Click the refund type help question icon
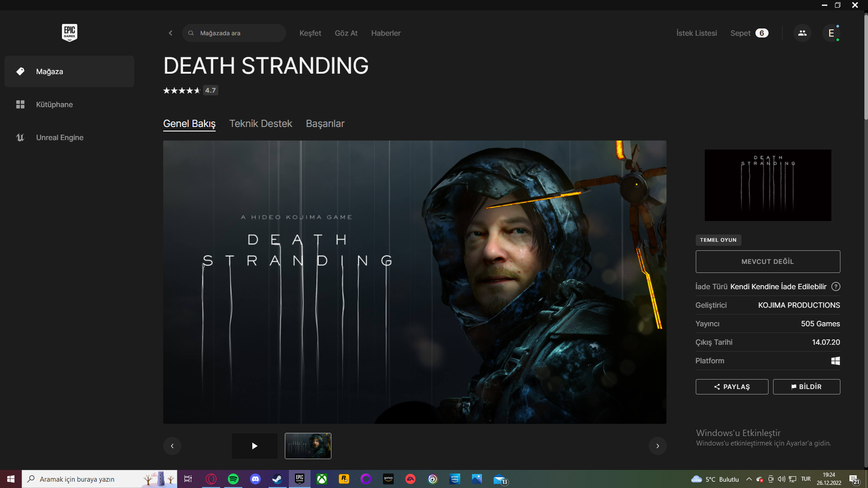 click(x=836, y=286)
